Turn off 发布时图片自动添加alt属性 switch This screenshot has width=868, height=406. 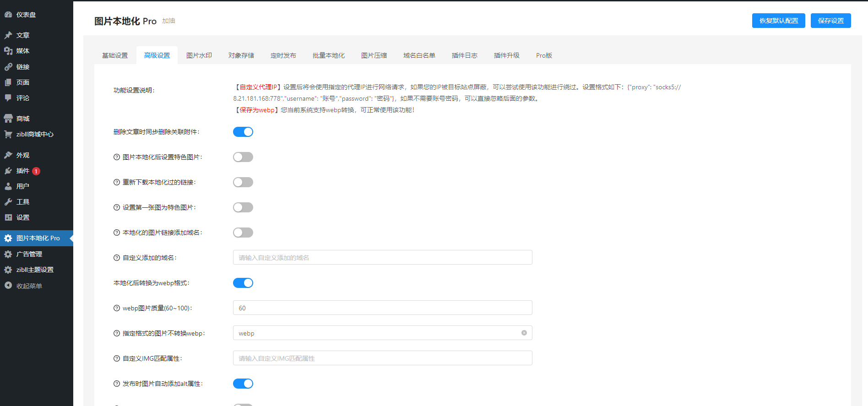pyautogui.click(x=243, y=384)
